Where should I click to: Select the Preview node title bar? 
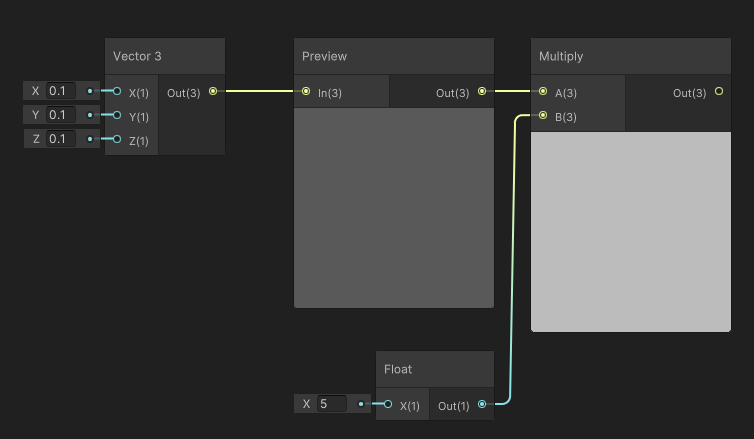(394, 56)
